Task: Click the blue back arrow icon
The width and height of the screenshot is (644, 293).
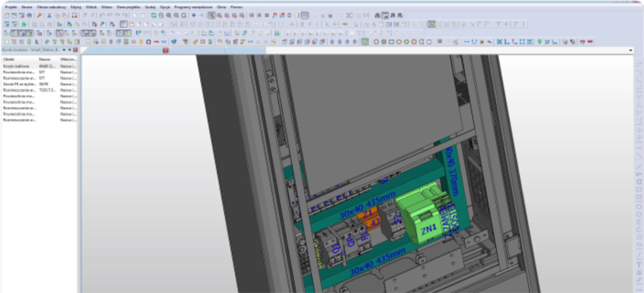Action: [x=194, y=16]
